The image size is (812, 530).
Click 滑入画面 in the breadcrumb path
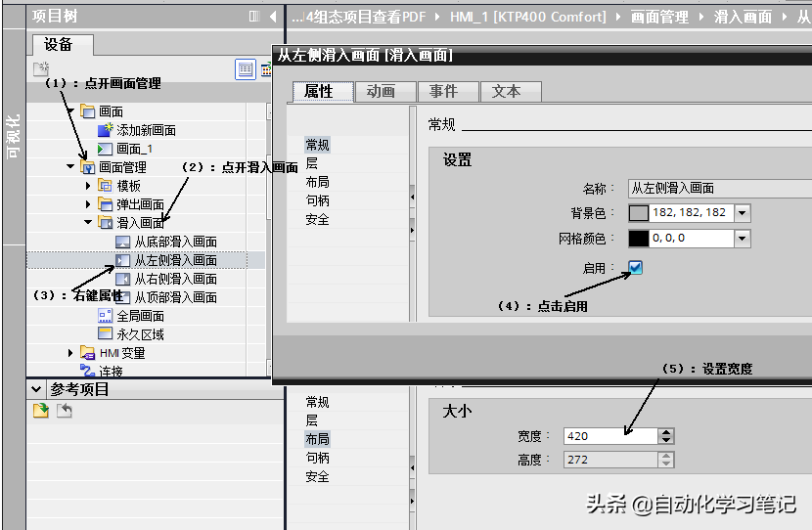tap(744, 17)
